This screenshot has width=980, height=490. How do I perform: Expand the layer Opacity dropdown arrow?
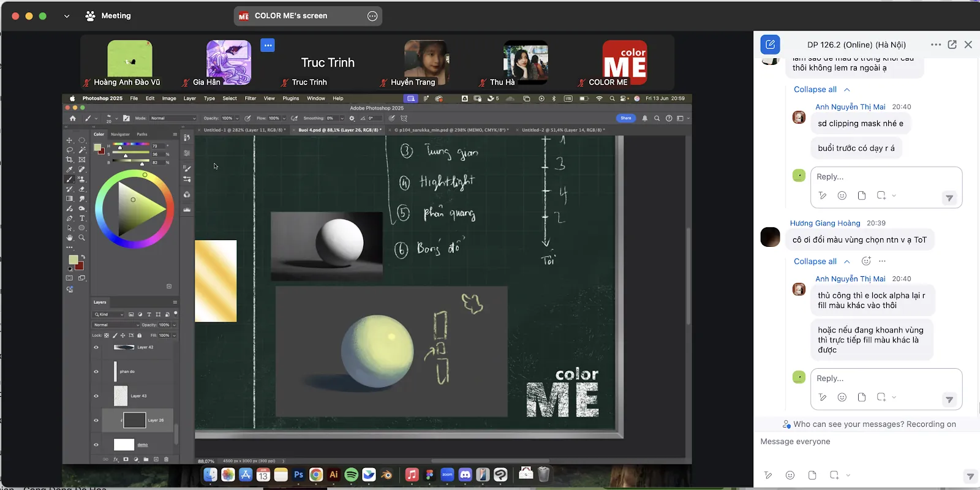[174, 325]
